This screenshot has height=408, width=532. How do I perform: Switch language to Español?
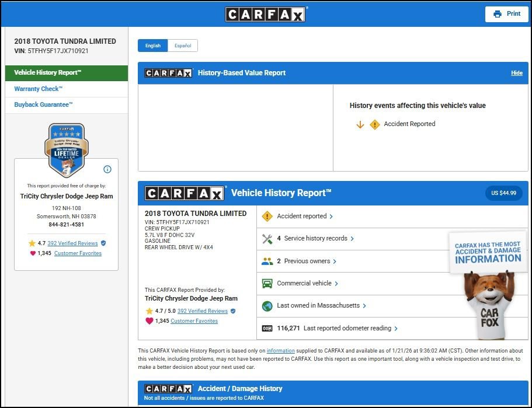[x=182, y=46]
